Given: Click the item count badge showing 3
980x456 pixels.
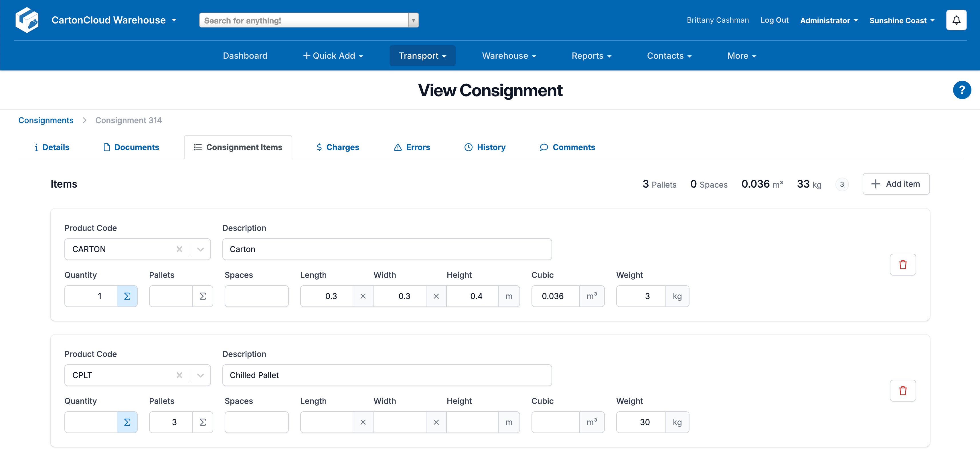Looking at the screenshot, I should tap(841, 184).
